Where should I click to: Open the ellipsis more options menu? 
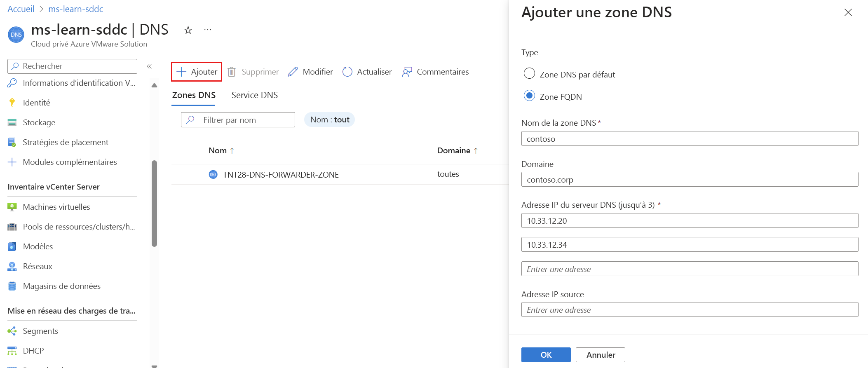(208, 30)
